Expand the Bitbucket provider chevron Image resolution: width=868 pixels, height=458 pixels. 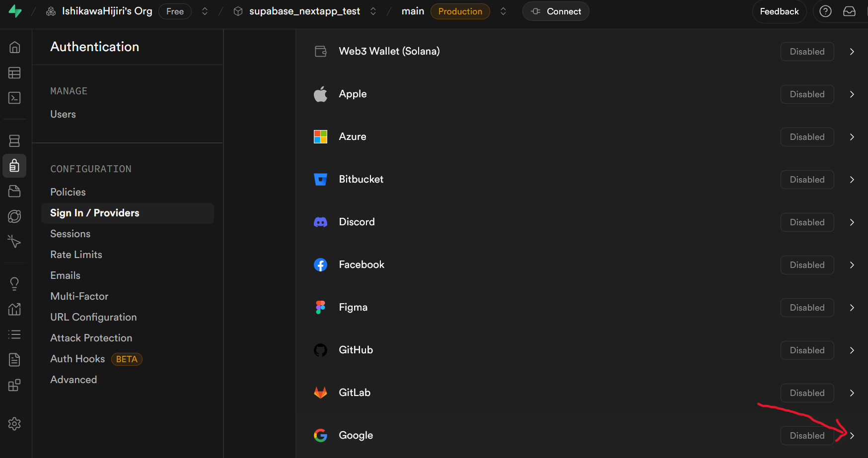pyautogui.click(x=852, y=180)
